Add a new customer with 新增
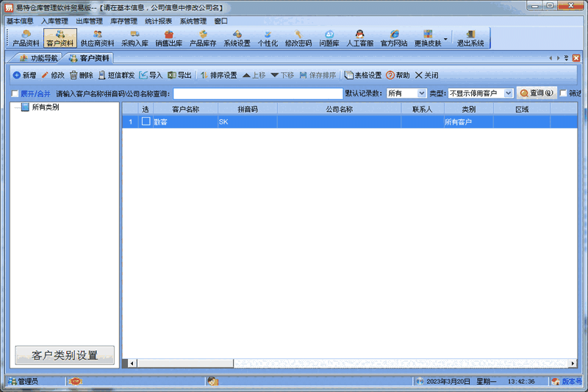The height and width of the screenshot is (392, 588). [25, 76]
